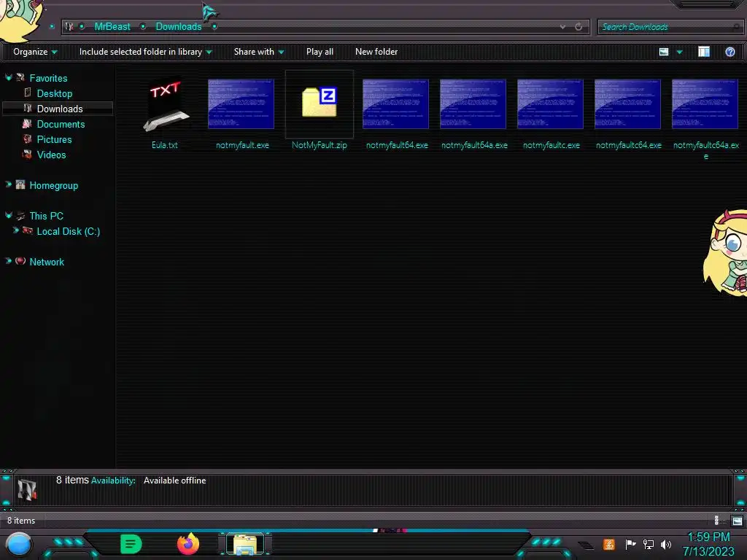Click the File Explorer taskbar button

point(245,544)
